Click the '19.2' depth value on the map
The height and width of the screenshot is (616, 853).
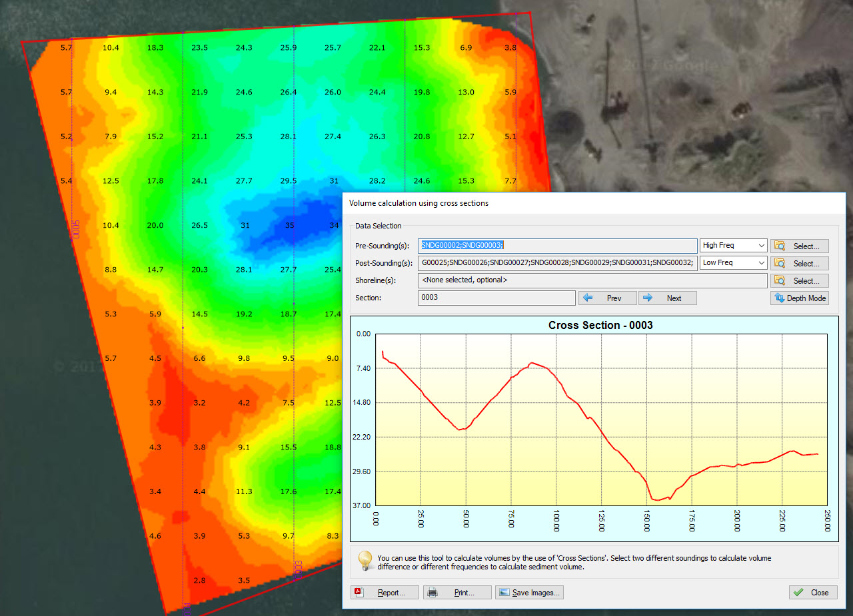[x=244, y=314]
